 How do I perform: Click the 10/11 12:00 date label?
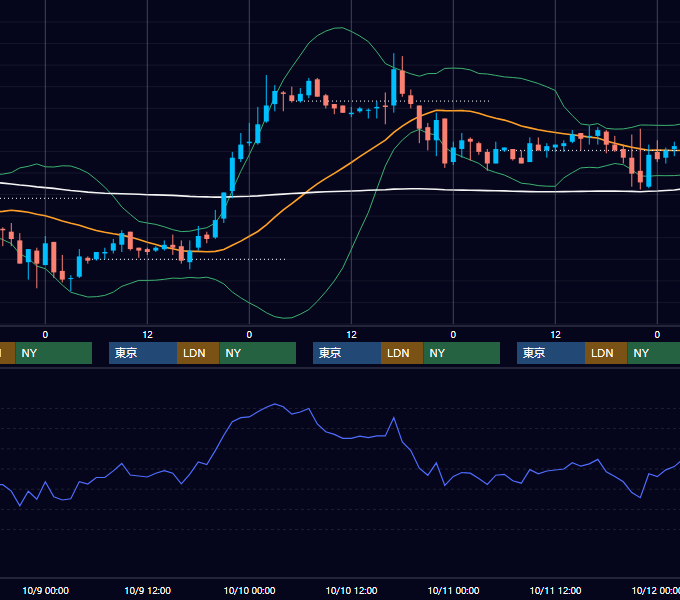556,590
